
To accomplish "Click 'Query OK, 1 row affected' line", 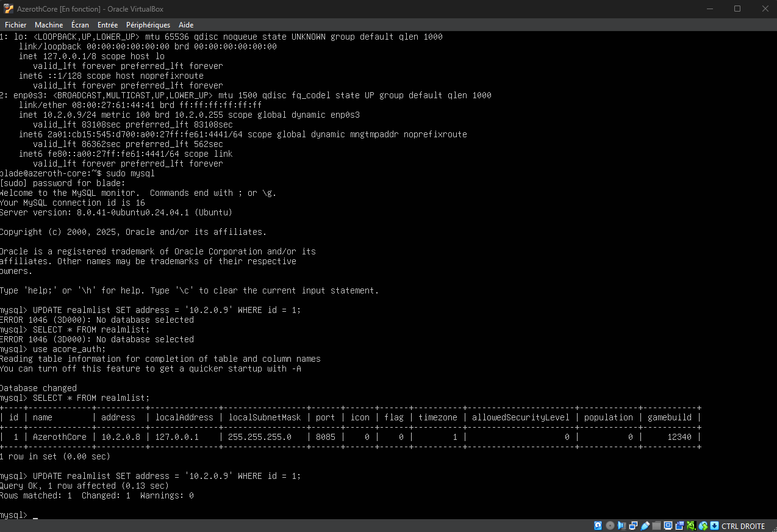I will point(84,486).
